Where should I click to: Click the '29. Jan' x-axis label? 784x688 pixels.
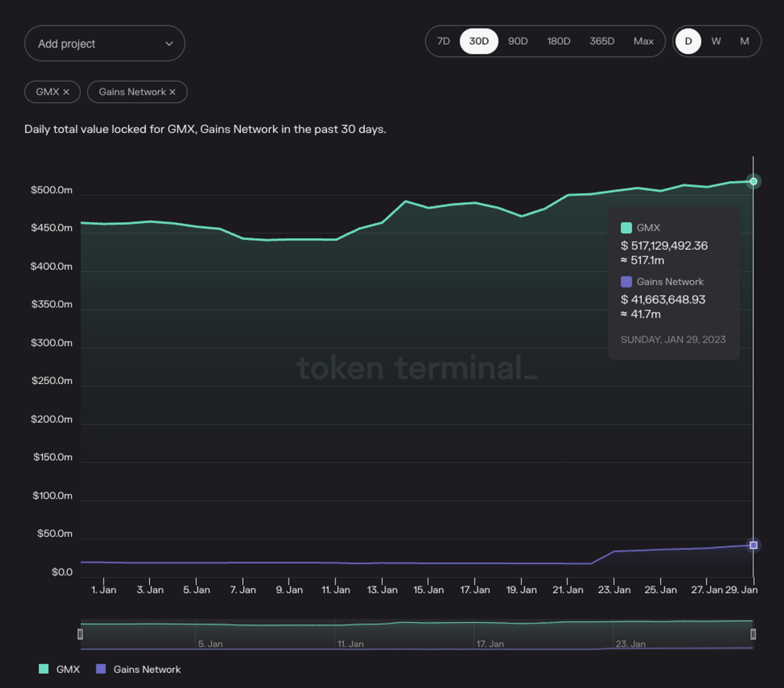(x=741, y=590)
